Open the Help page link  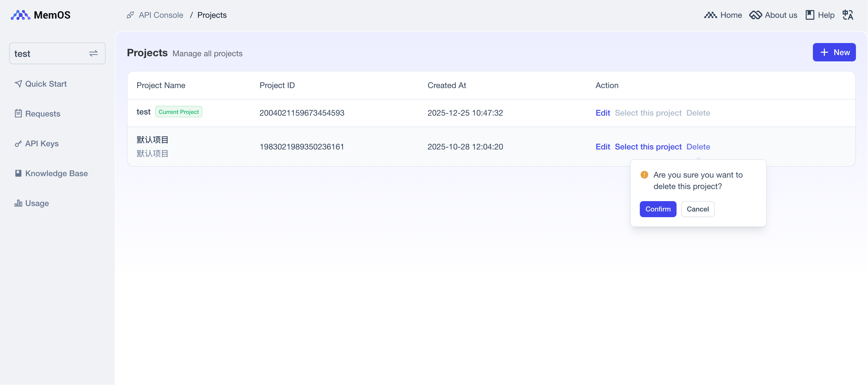click(820, 15)
